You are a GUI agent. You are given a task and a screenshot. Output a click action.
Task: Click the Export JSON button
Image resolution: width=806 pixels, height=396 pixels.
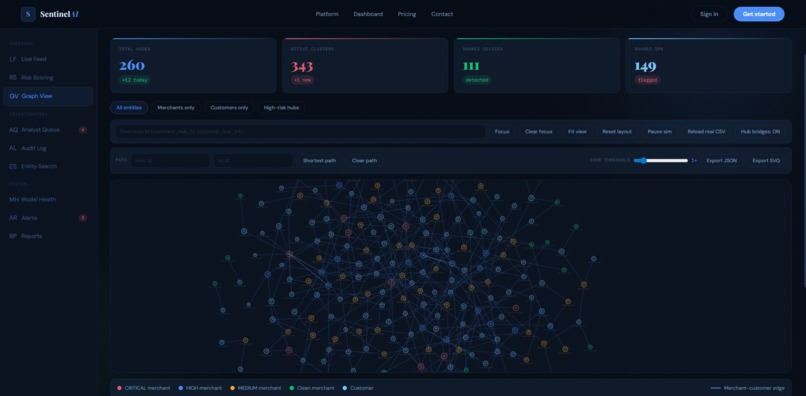tap(721, 160)
